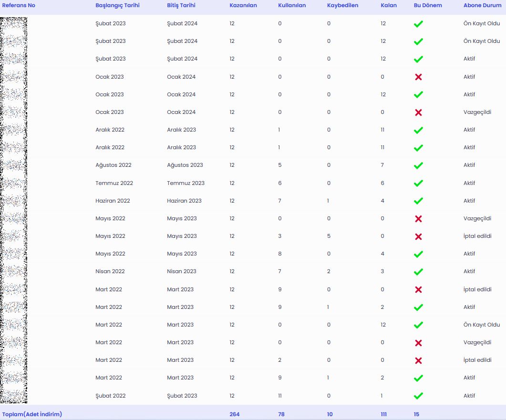Click the Ön Kayıt Oldu status in the Mart 2022 row
The height and width of the screenshot is (420, 506).
482,325
